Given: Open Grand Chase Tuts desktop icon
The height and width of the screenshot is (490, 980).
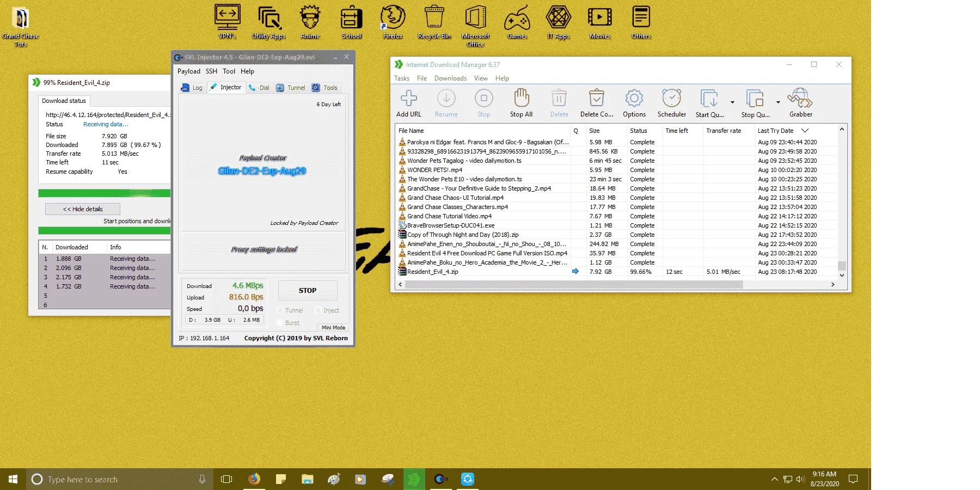Looking at the screenshot, I should pyautogui.click(x=21, y=27).
